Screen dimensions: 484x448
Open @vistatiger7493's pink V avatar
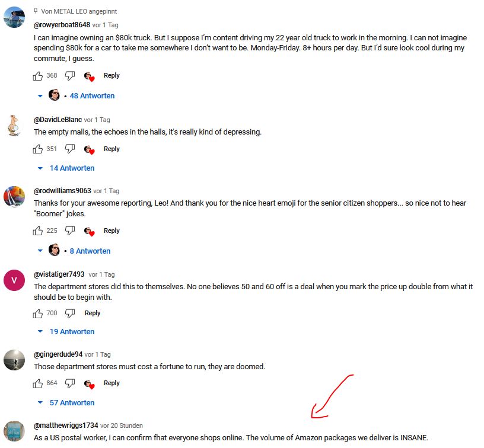tap(14, 280)
